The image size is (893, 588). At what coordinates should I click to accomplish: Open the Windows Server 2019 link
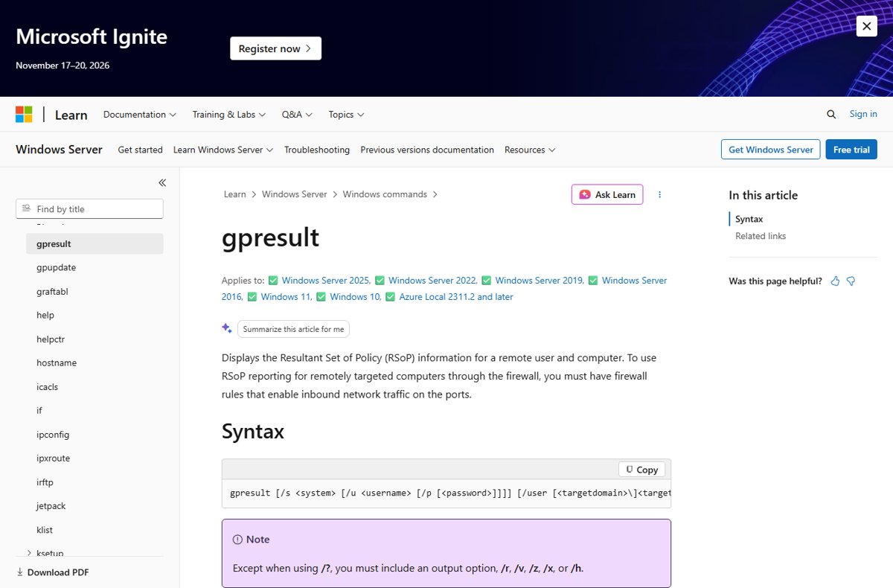coord(540,281)
